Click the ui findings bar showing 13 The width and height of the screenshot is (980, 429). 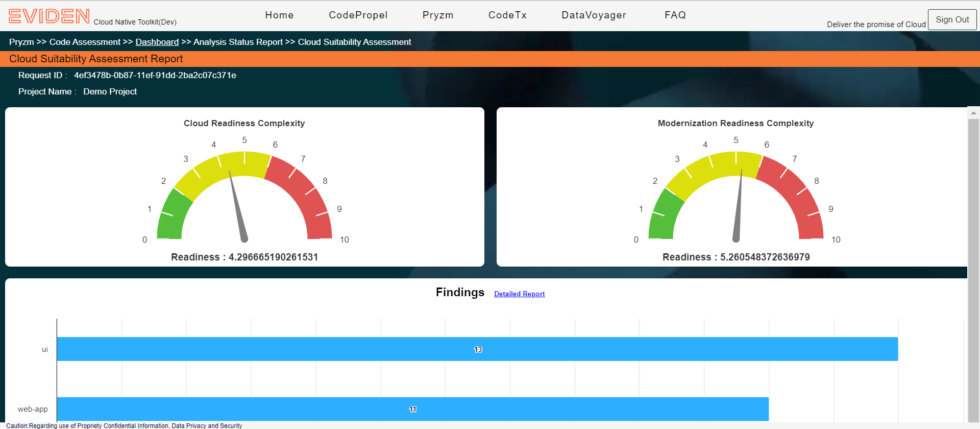pyautogui.click(x=477, y=349)
